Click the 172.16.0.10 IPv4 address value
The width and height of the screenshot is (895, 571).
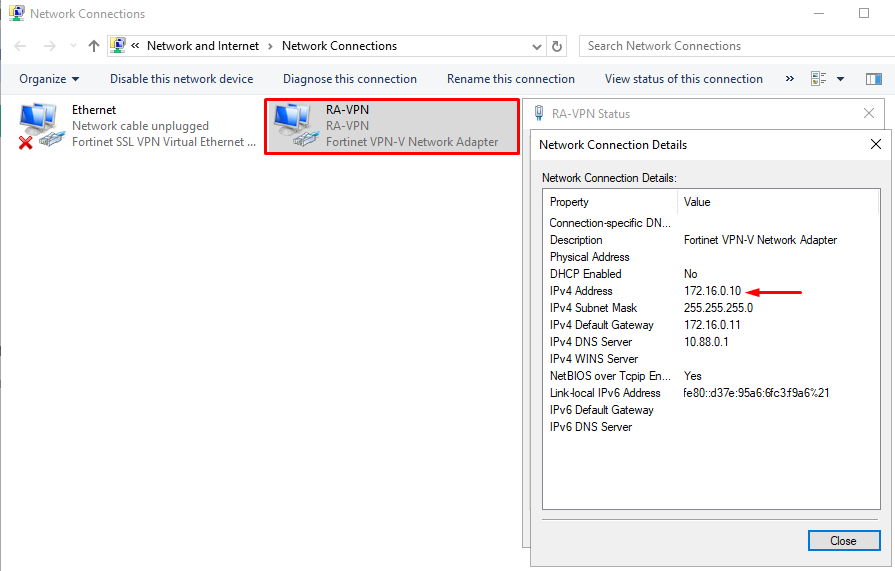click(712, 291)
